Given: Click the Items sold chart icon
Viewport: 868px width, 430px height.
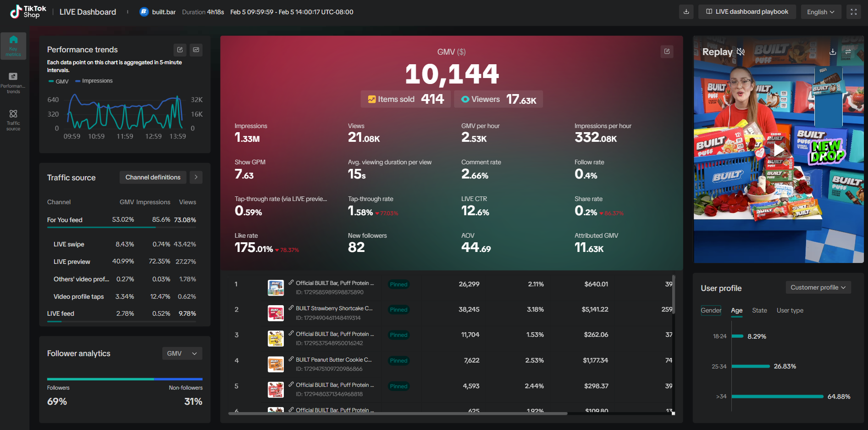Looking at the screenshot, I should 372,99.
